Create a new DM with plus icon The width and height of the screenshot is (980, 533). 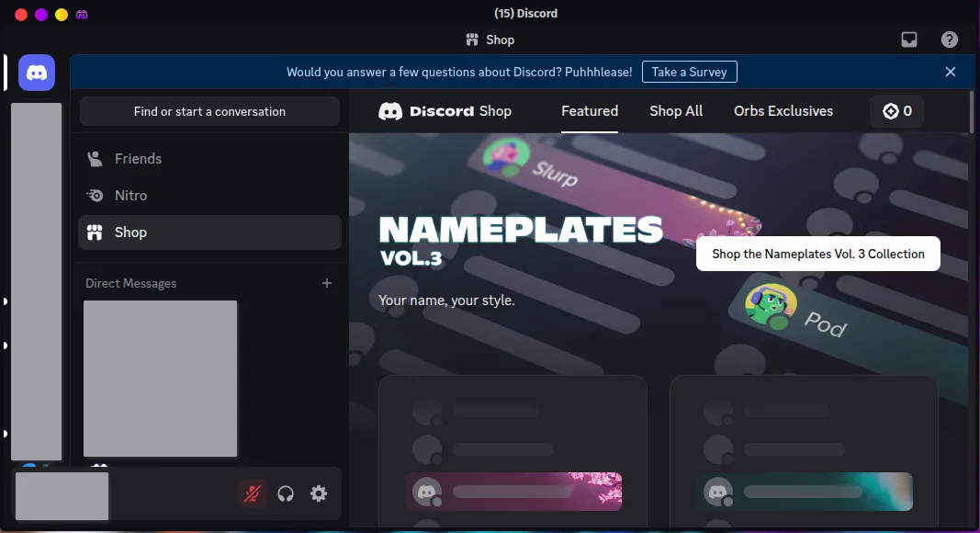(327, 283)
